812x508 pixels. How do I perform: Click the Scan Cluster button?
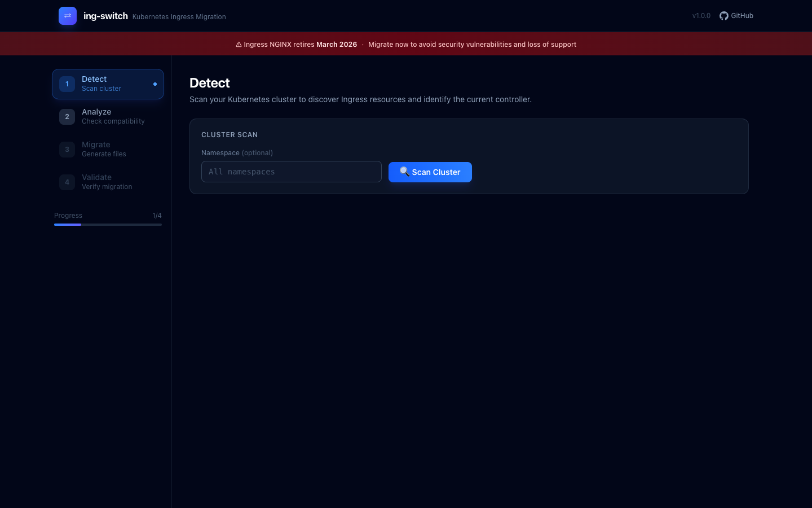[430, 172]
